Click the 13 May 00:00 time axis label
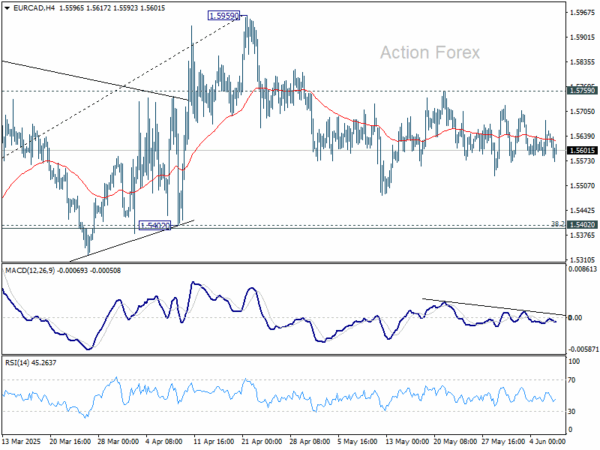600x450 pixels. tap(406, 442)
